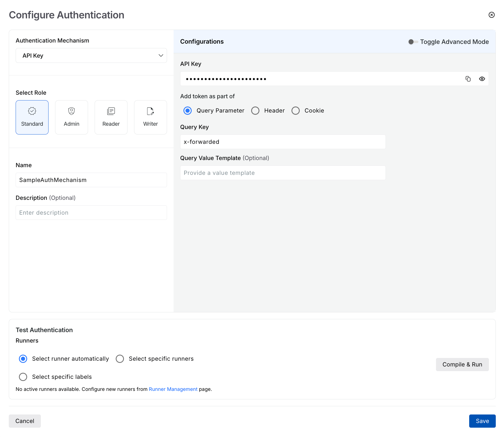Toggle Advanced Mode switch
Image resolution: width=504 pixels, height=437 pixels.
coord(413,42)
